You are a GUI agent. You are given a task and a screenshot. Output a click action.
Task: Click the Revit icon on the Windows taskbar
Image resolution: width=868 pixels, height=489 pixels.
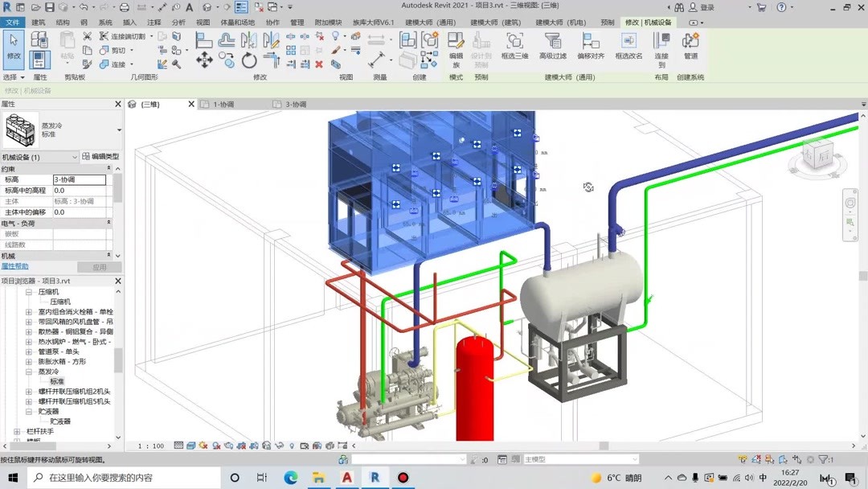point(375,477)
